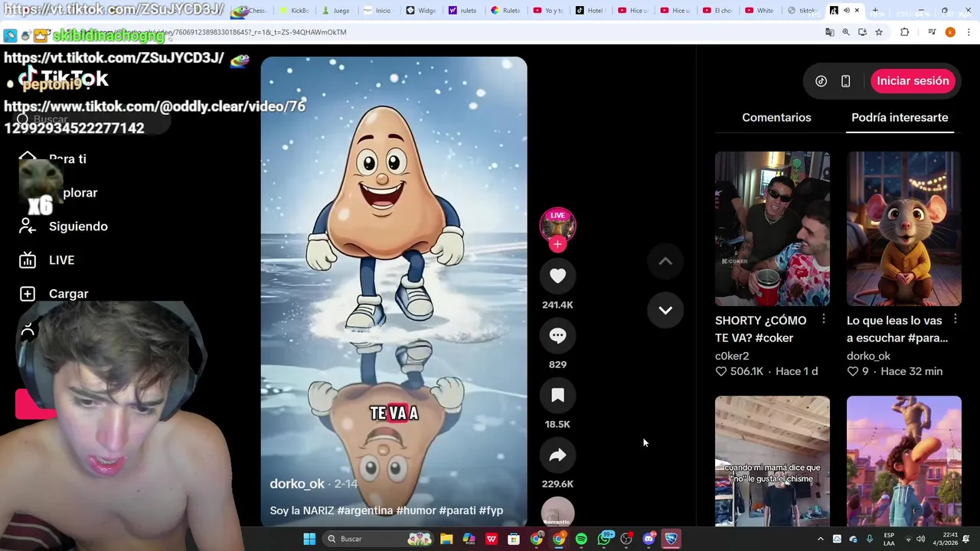Switch to the Comentarios tab
The height and width of the screenshot is (551, 980).
776,117
